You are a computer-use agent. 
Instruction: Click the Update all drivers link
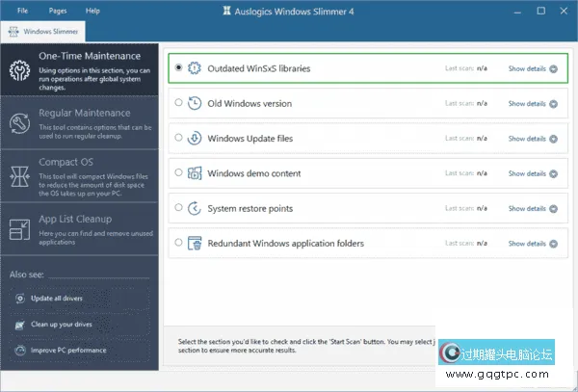(x=65, y=299)
